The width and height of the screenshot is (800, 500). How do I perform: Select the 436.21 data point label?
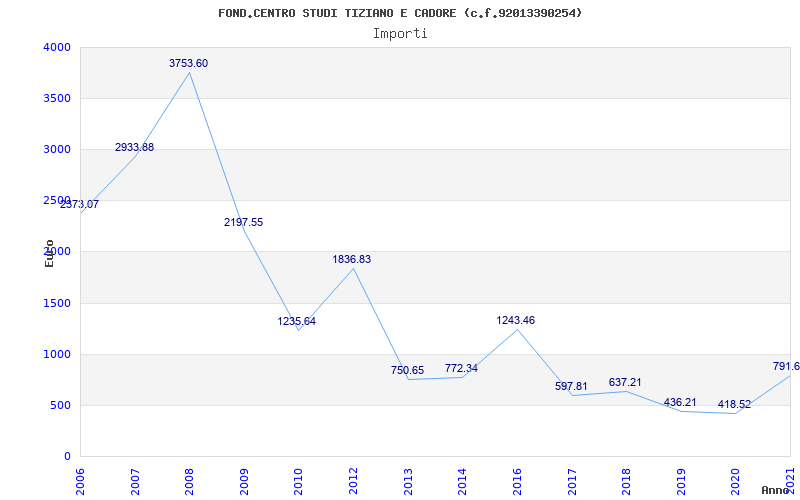[x=680, y=402]
